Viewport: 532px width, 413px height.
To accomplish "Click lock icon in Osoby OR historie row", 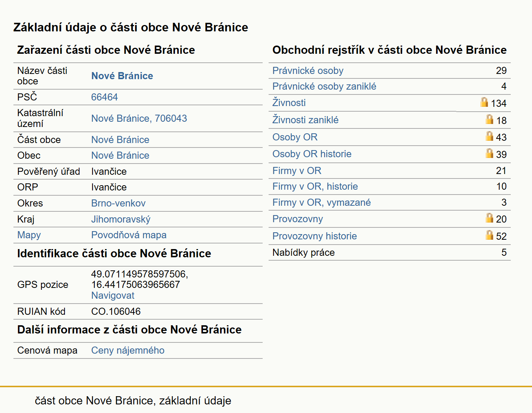I will (x=489, y=153).
